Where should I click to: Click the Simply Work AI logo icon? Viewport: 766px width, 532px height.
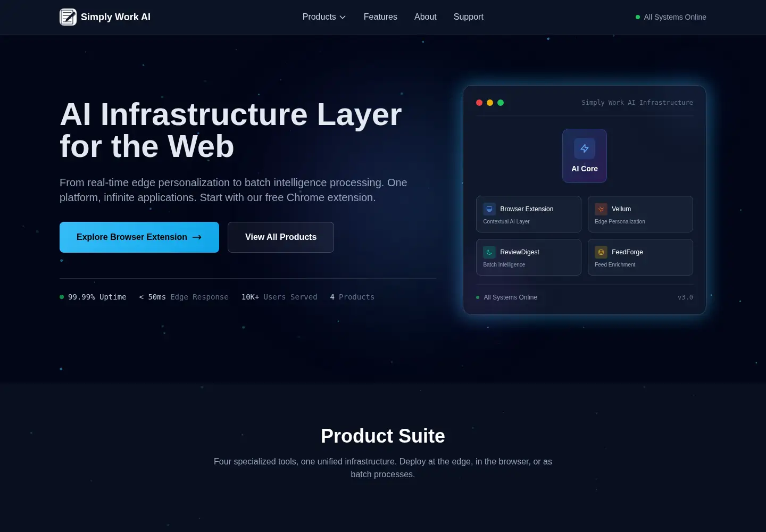pyautogui.click(x=68, y=17)
